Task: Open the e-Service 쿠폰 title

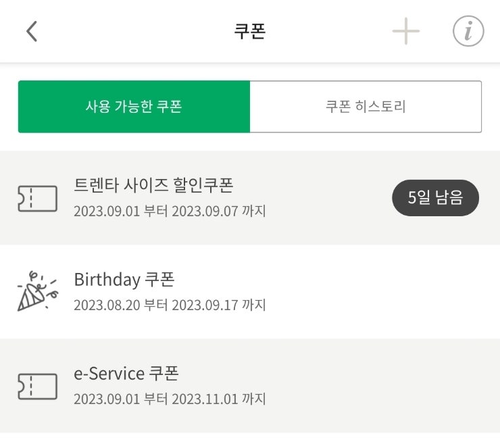Action: point(126,373)
